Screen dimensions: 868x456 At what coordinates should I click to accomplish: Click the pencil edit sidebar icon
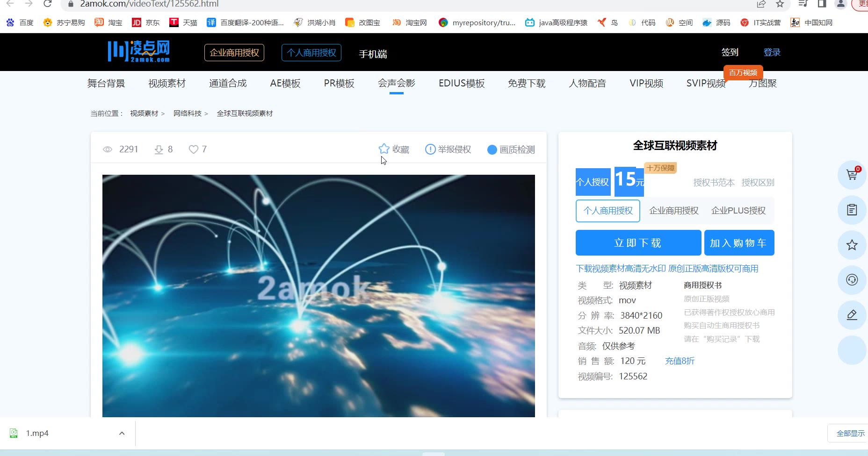(852, 315)
